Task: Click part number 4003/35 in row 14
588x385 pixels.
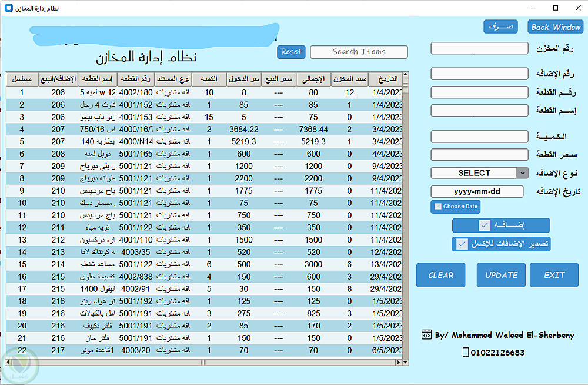Action: click(x=135, y=252)
